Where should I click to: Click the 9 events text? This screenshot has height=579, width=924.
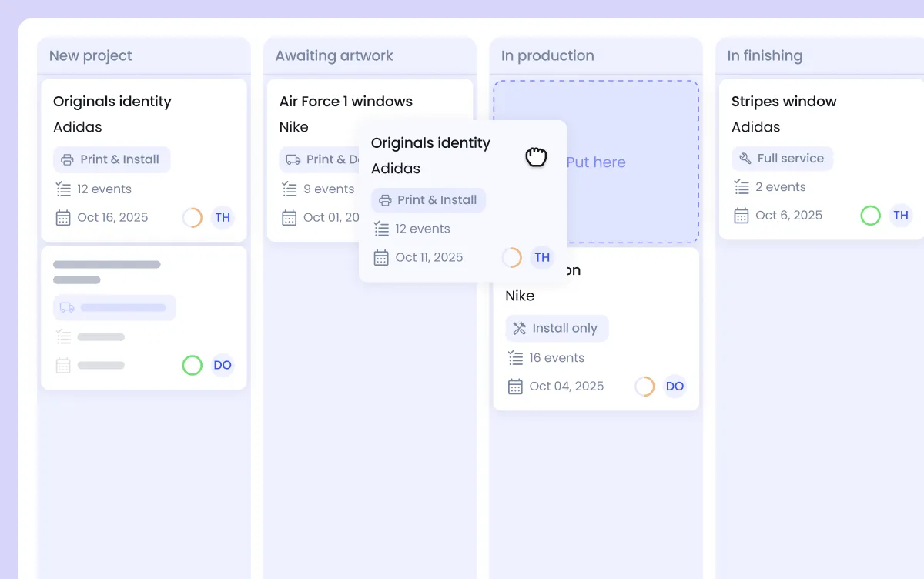(x=329, y=189)
